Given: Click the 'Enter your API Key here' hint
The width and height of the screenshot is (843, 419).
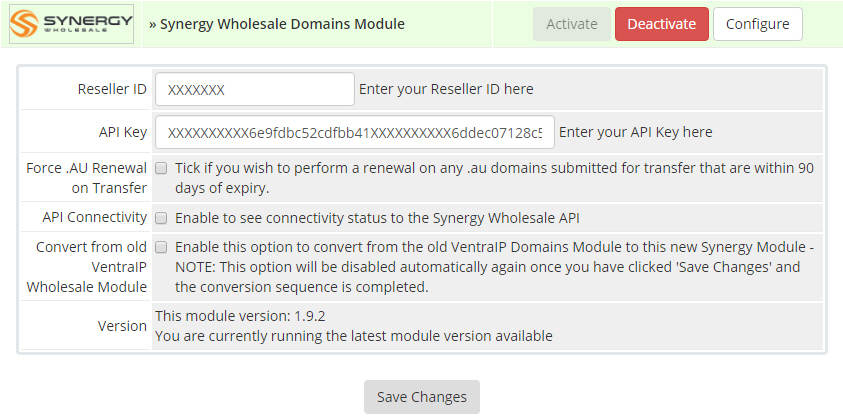Looking at the screenshot, I should (x=636, y=132).
